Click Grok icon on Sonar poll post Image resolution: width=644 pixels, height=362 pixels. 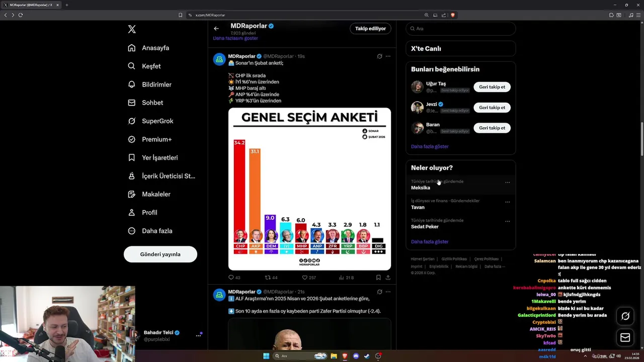tap(379, 56)
